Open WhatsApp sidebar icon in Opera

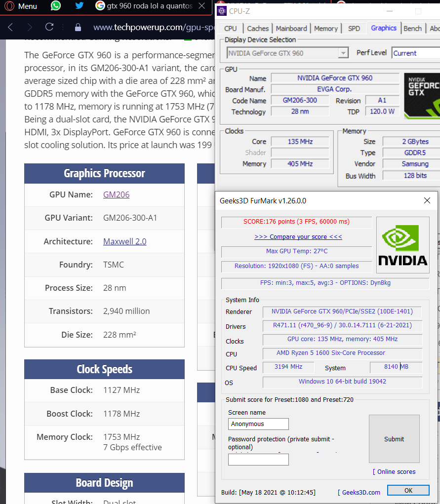click(56, 5)
